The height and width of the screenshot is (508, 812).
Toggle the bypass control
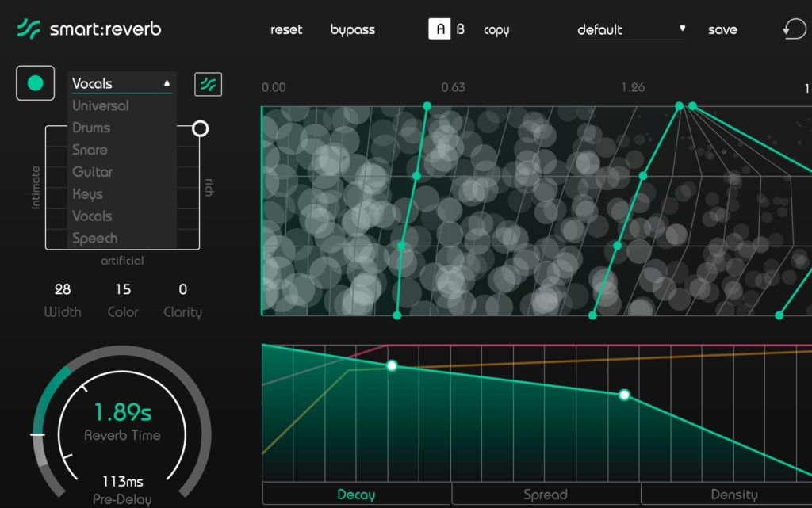pos(353,30)
